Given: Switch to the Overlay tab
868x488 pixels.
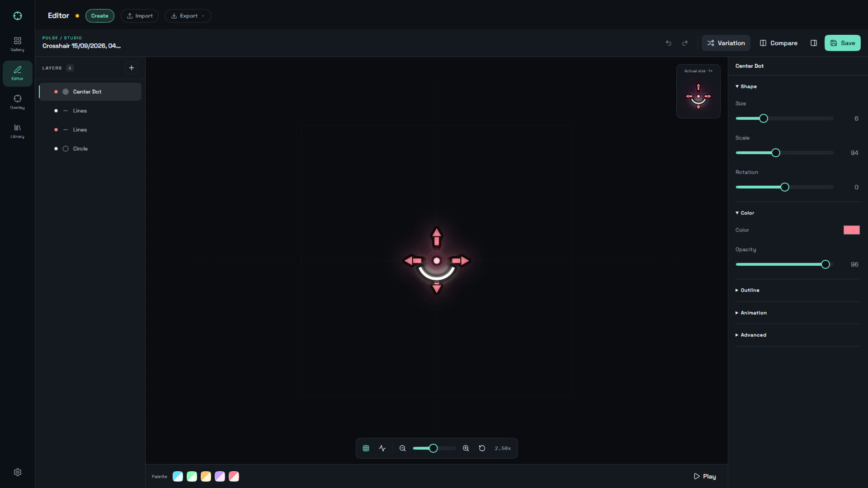Looking at the screenshot, I should coord(18,102).
